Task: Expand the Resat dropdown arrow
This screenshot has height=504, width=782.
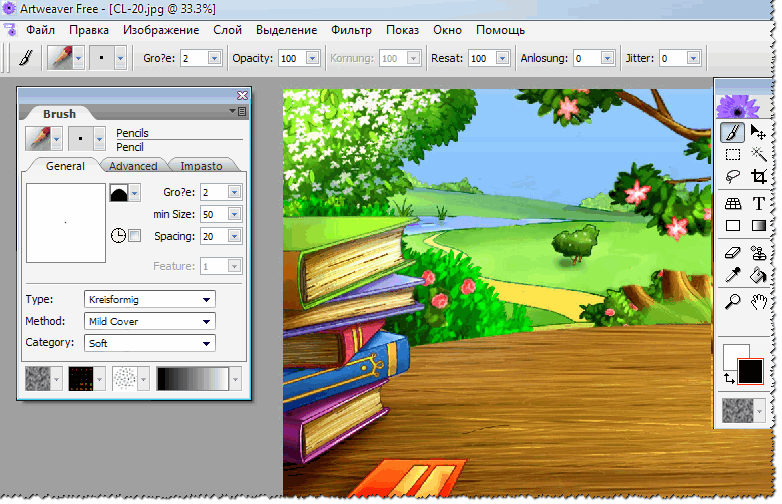Action: pos(502,58)
